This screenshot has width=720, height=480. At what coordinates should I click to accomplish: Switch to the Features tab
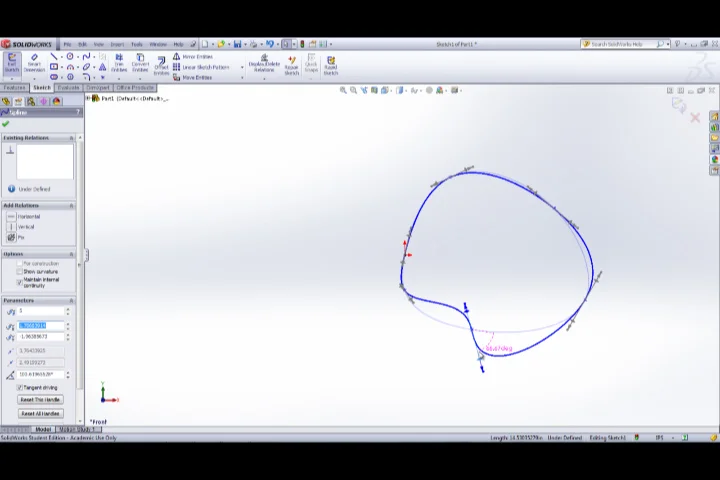click(x=14, y=88)
